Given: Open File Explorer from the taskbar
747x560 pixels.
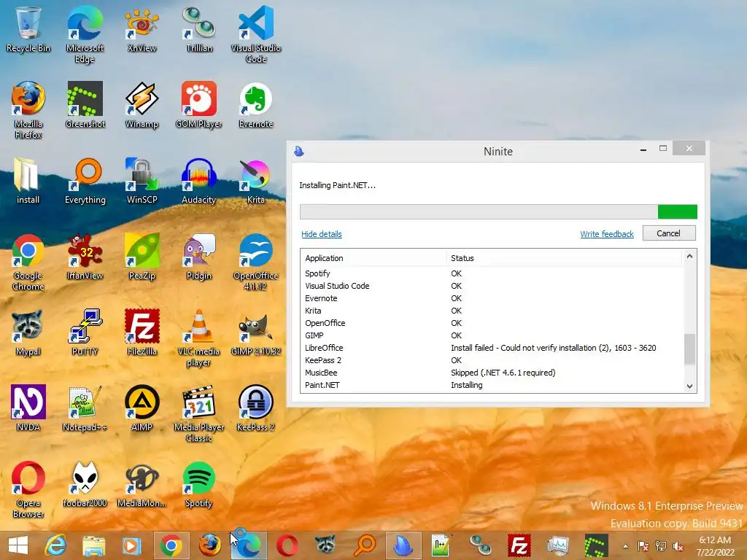Looking at the screenshot, I should [x=94, y=545].
